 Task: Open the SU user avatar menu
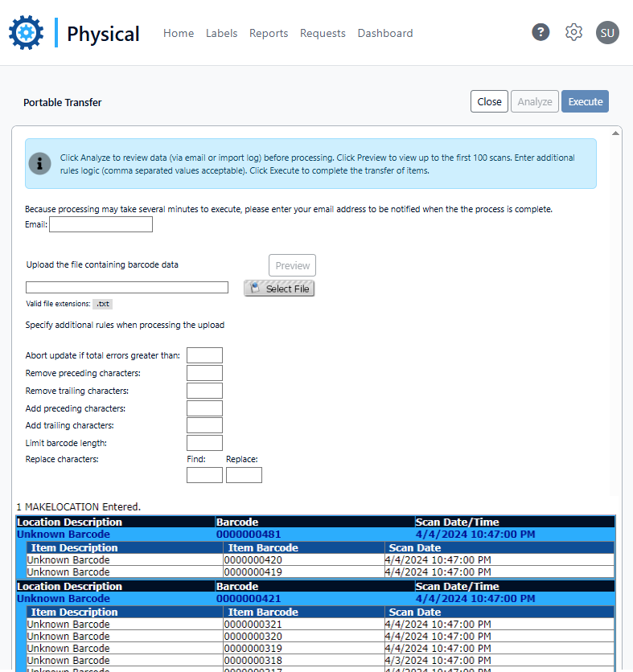607,32
